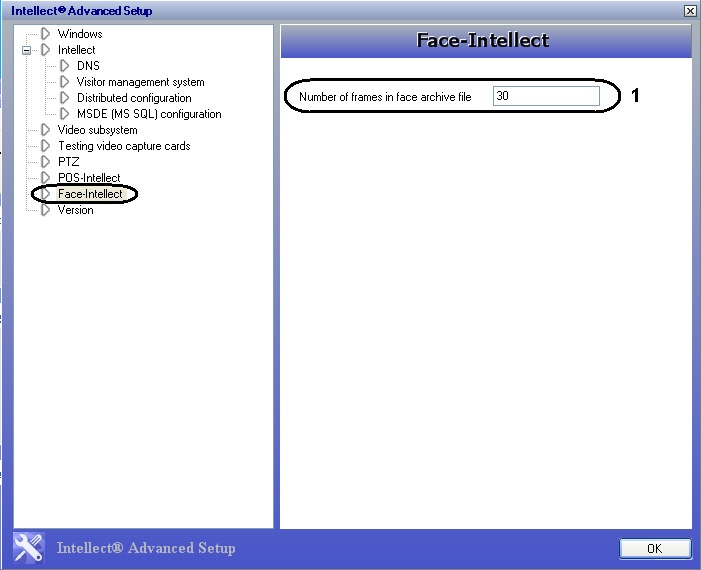
Task: Open MSDE (MS SQL) configuration
Action: tap(149, 114)
